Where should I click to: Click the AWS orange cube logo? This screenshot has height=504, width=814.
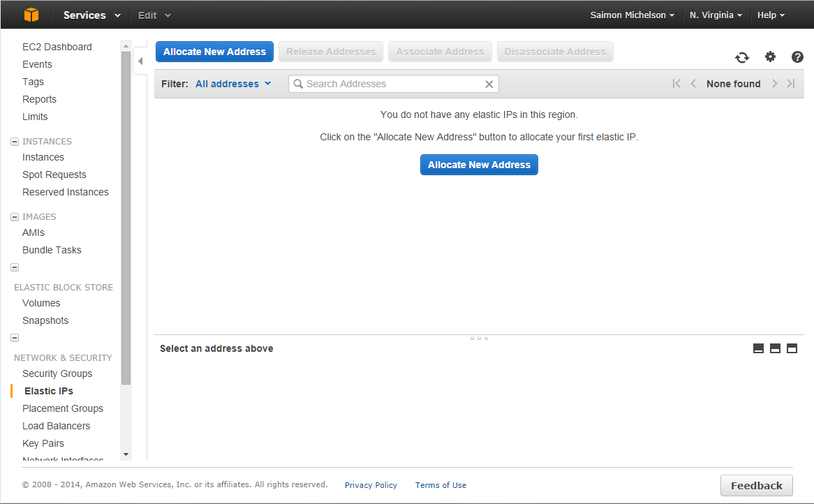click(31, 15)
